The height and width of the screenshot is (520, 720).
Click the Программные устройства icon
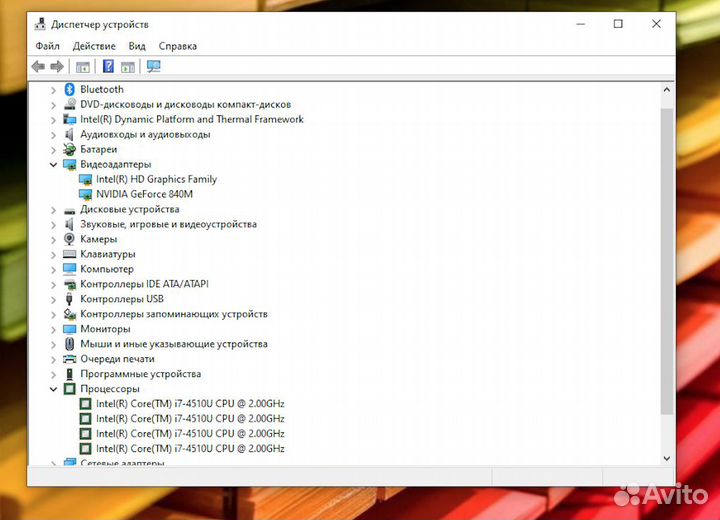[69, 374]
